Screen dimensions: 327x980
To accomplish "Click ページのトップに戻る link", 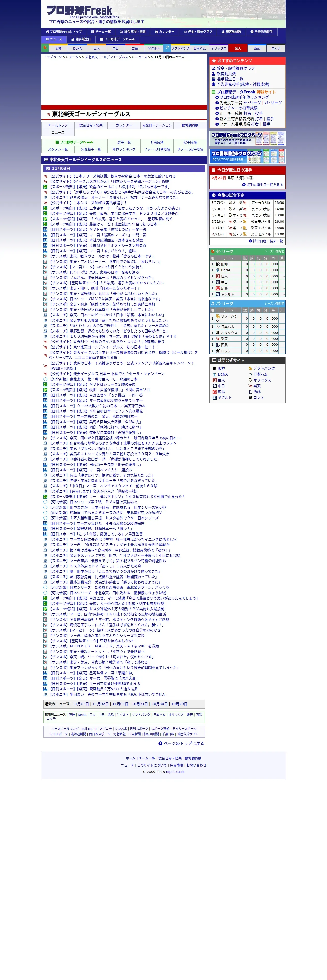I will (184, 743).
